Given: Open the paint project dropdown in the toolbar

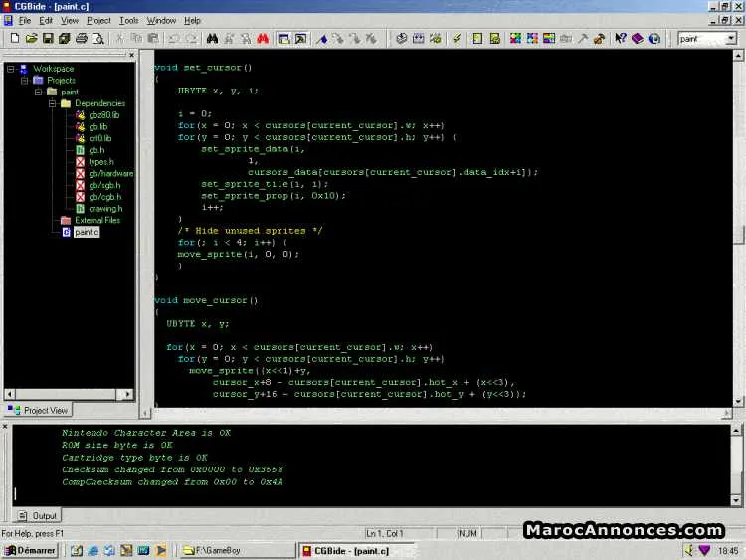Looking at the screenshot, I should pos(731,39).
